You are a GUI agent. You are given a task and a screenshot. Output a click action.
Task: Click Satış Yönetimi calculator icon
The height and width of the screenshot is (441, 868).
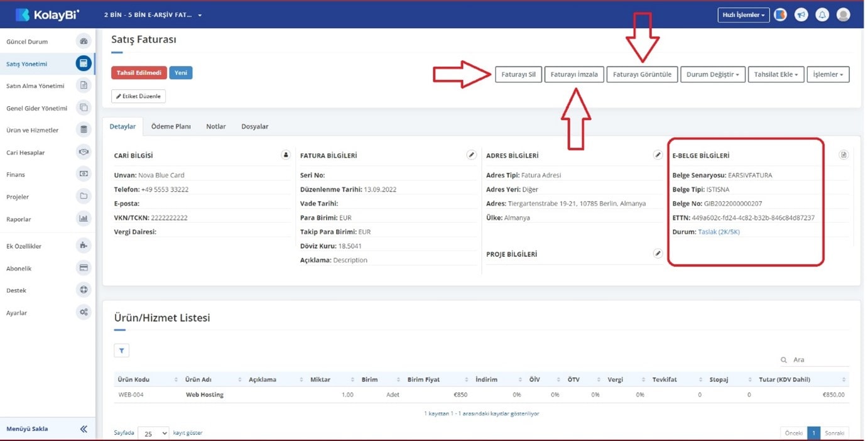pyautogui.click(x=84, y=63)
